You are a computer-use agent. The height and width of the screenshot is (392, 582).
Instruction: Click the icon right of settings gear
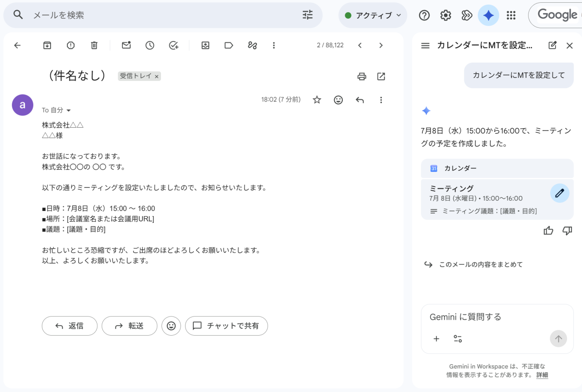[467, 15]
